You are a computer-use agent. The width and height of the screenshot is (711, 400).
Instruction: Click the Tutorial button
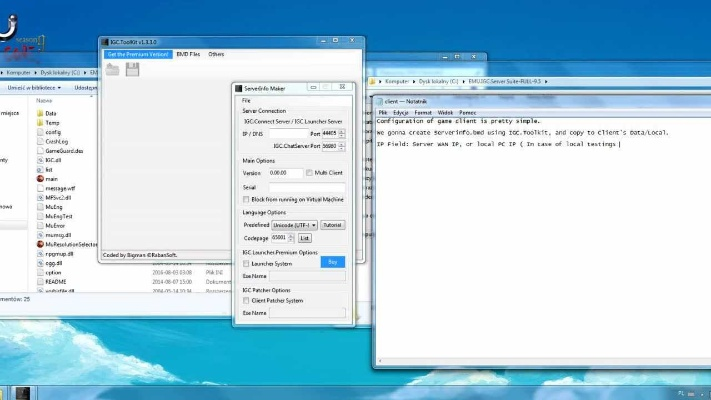point(332,225)
